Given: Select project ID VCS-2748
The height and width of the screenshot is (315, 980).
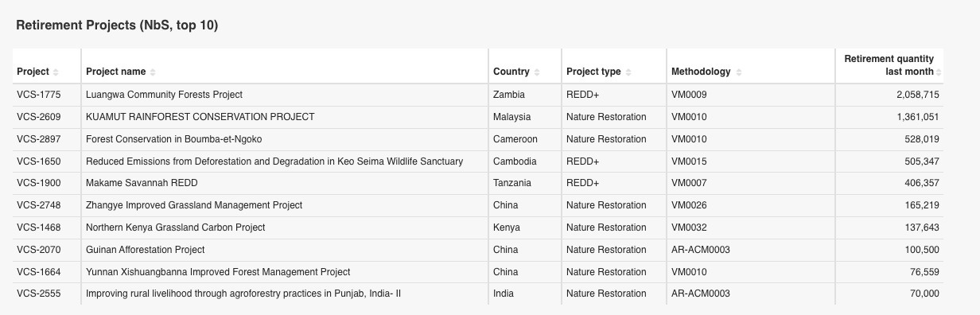Looking at the screenshot, I should pos(38,205).
